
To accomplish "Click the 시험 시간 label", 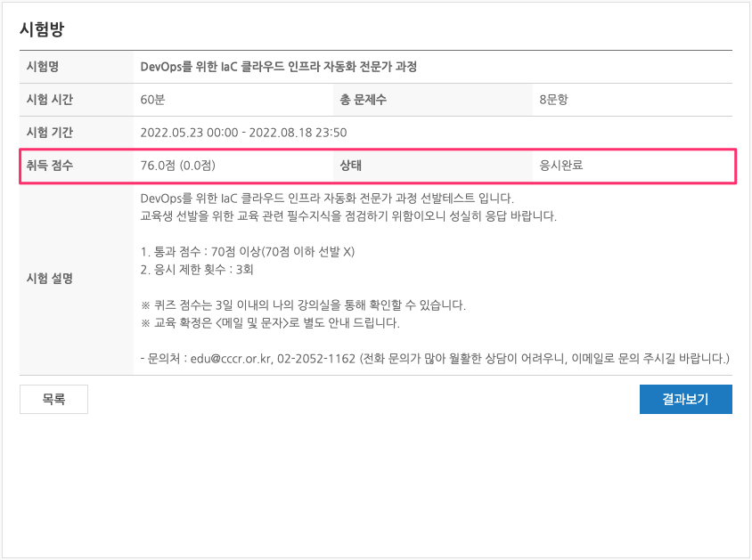I will point(50,100).
